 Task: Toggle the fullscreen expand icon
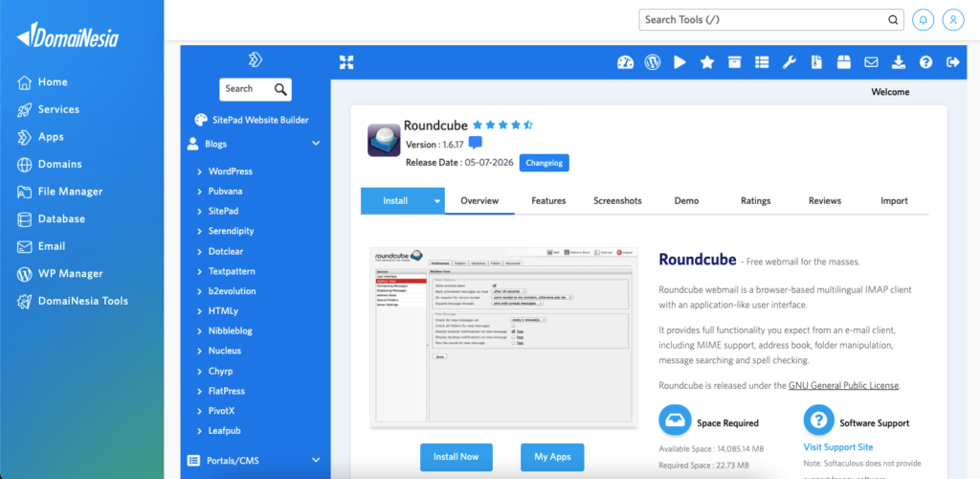point(346,62)
